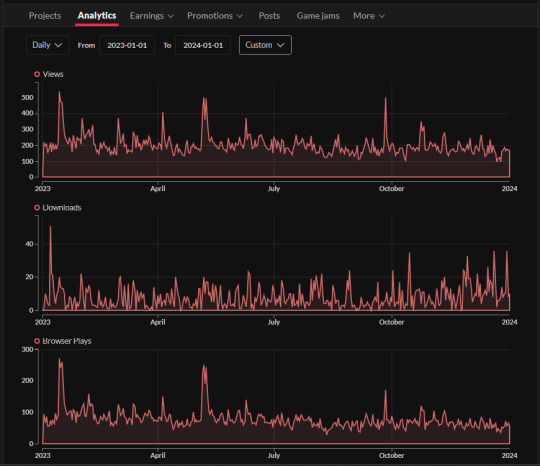Toggle the Views series circle marker

coord(37,74)
